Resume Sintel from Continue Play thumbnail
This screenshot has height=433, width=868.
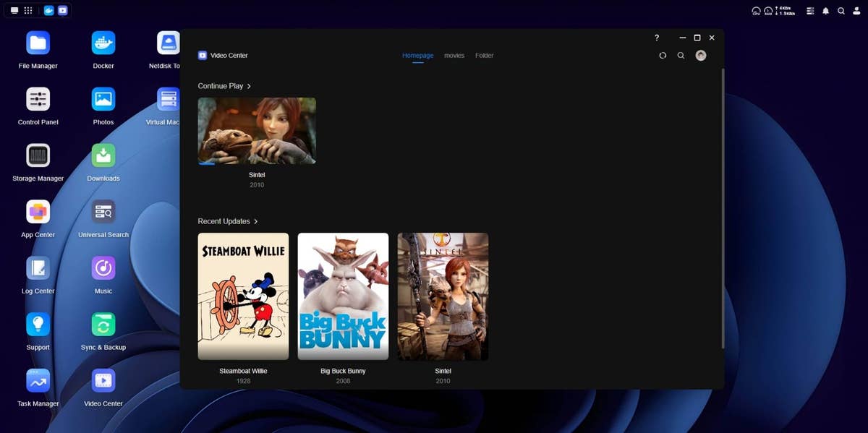pyautogui.click(x=257, y=131)
